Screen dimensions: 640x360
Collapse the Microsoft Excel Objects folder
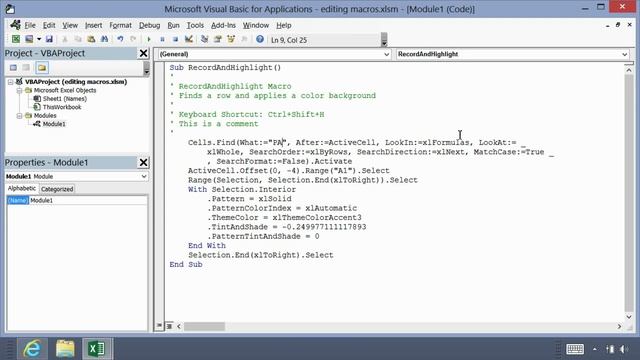coord(19,91)
